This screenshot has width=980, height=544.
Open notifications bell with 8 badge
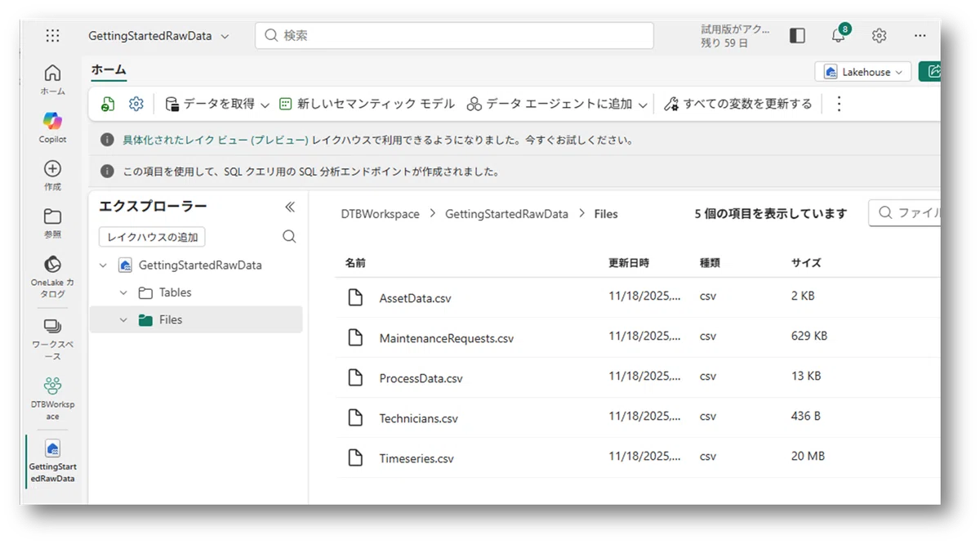[839, 35]
